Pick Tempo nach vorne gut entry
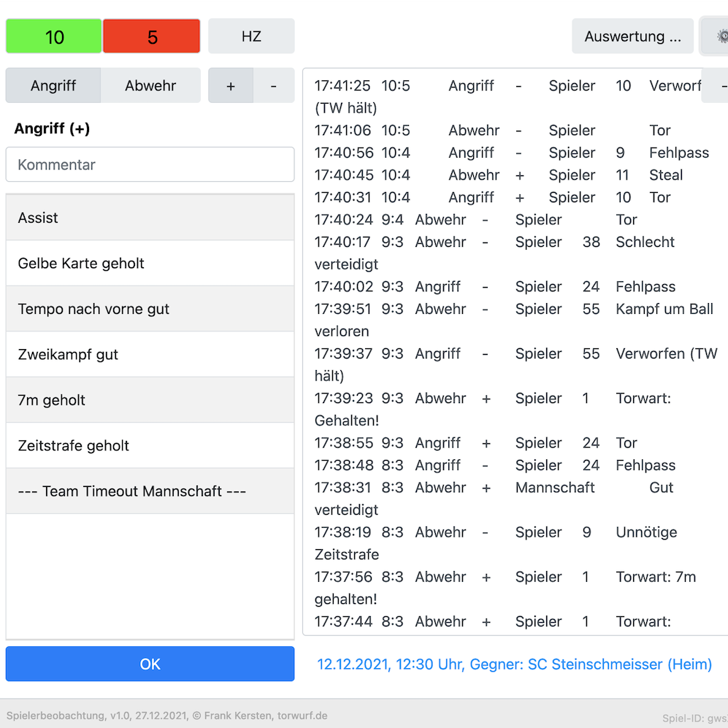Image resolution: width=728 pixels, height=728 pixels. coord(150,309)
